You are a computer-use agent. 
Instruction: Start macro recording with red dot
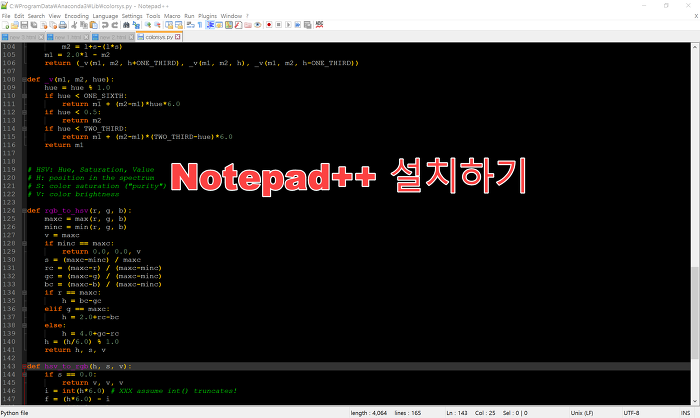tap(269, 25)
